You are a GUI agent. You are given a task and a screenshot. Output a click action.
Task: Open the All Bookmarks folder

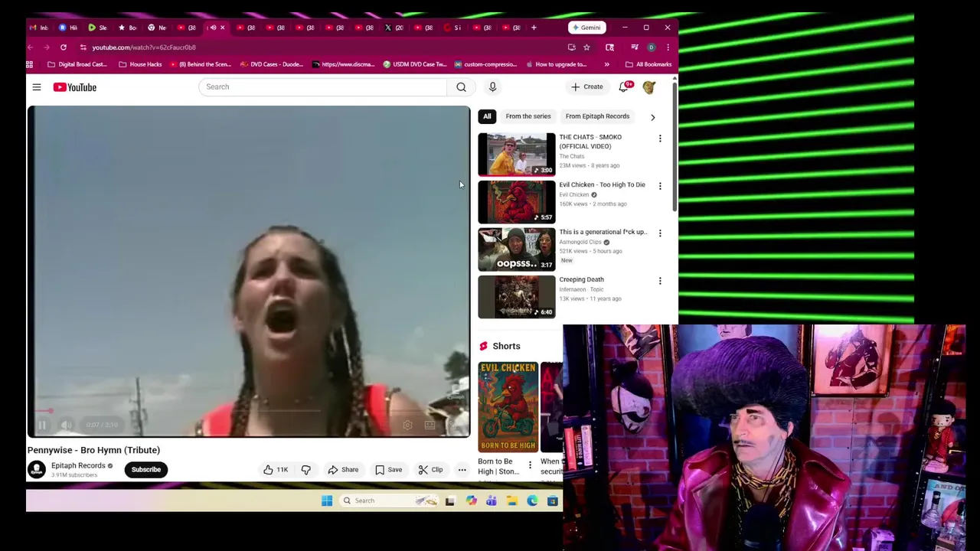click(x=648, y=64)
